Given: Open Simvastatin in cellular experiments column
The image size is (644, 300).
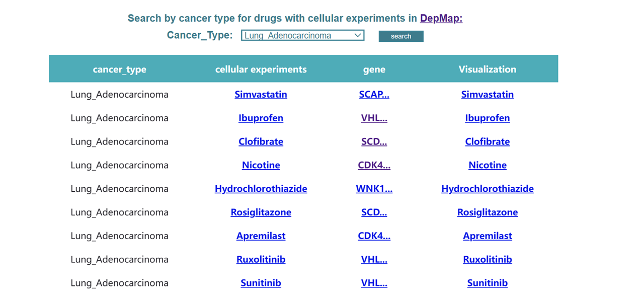Looking at the screenshot, I should click(261, 94).
